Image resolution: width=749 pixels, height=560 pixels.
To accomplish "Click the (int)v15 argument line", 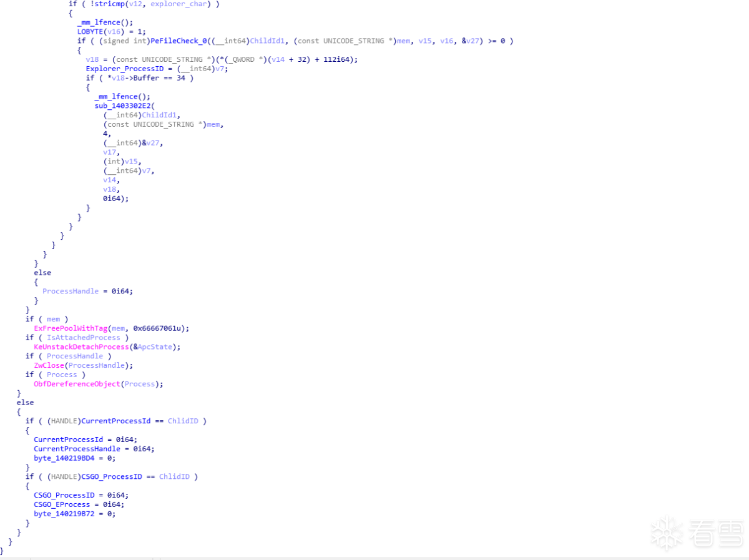I will (122, 162).
